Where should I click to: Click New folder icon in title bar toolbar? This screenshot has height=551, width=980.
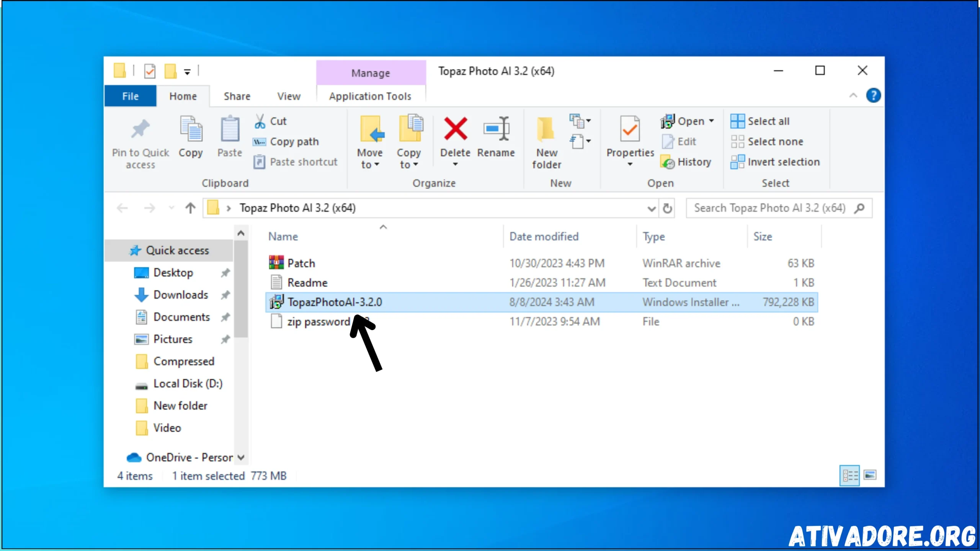point(170,71)
